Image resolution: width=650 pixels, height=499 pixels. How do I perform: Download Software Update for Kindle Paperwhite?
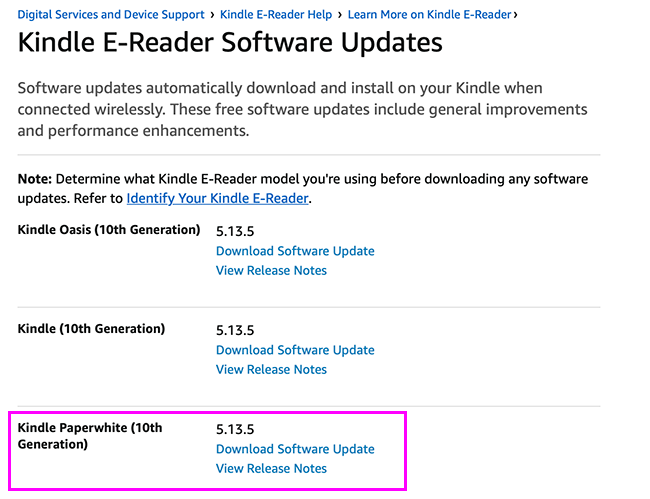(x=295, y=449)
